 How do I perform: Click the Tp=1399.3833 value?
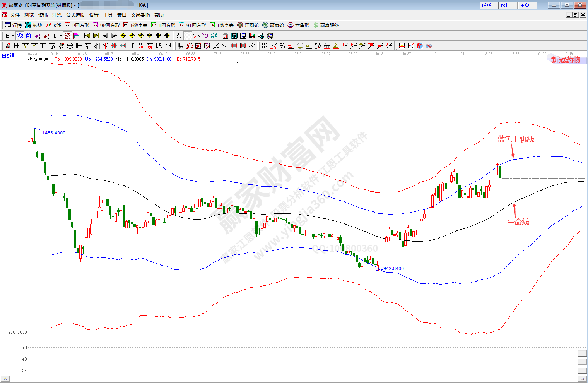[x=68, y=59]
